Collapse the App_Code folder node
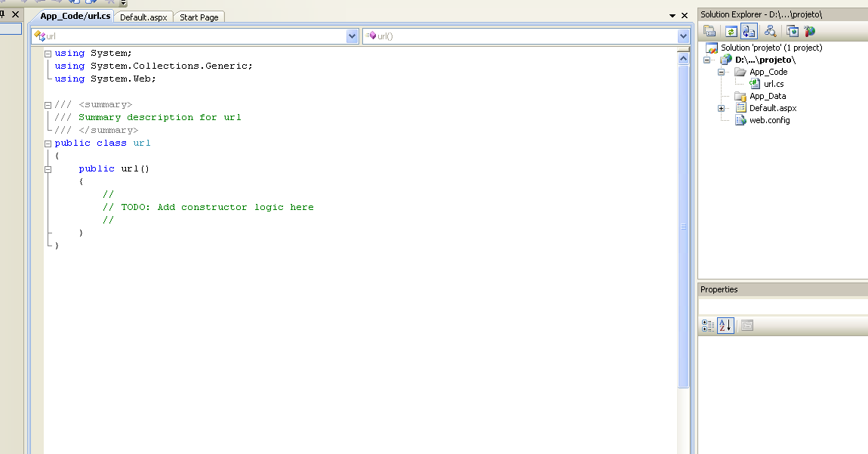 tap(721, 72)
